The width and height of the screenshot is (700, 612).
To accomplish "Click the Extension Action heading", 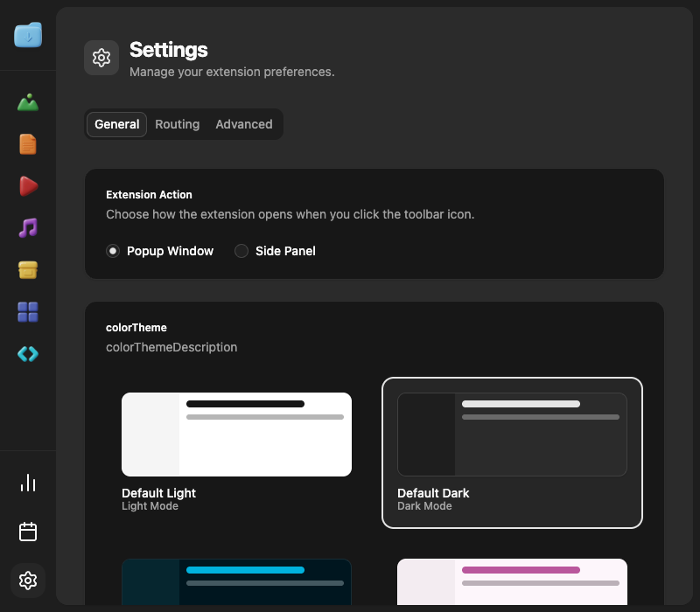I will coord(149,195).
